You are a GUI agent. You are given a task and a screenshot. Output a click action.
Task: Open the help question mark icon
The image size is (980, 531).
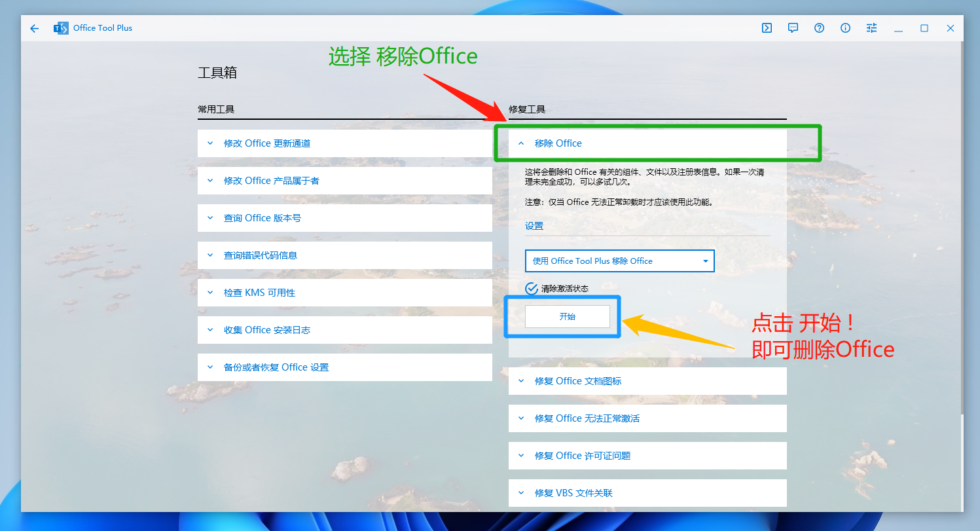tap(819, 28)
